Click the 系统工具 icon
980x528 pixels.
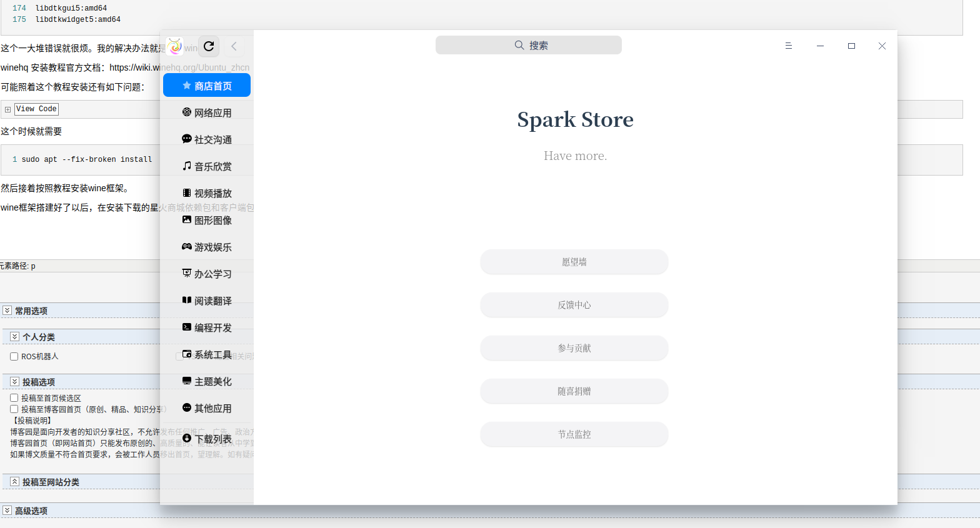(186, 354)
